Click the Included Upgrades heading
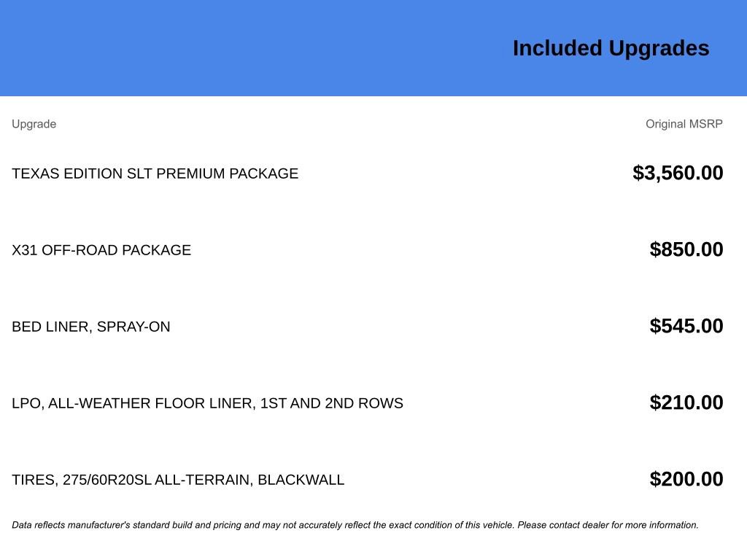The width and height of the screenshot is (747, 560). coord(611,48)
